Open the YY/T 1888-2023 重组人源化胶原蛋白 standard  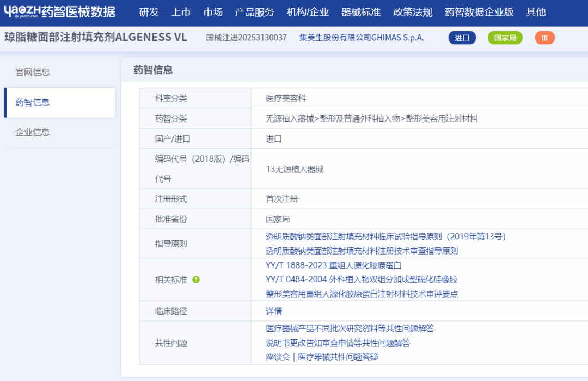[x=333, y=265]
